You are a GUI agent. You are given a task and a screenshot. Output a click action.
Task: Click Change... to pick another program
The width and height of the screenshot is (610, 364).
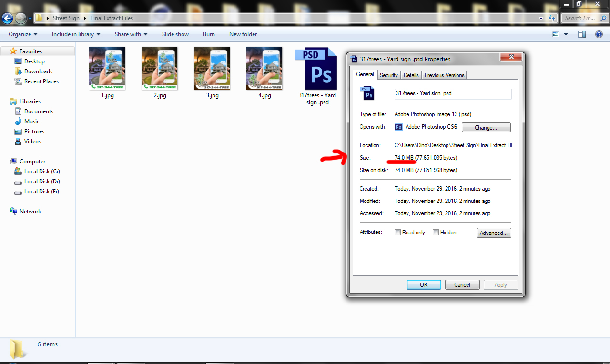[486, 128]
